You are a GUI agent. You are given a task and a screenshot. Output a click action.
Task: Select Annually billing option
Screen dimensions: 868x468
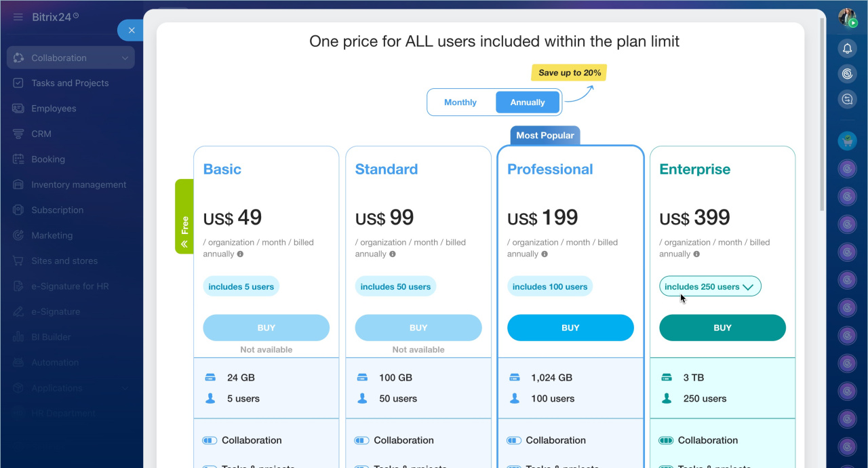528,102
